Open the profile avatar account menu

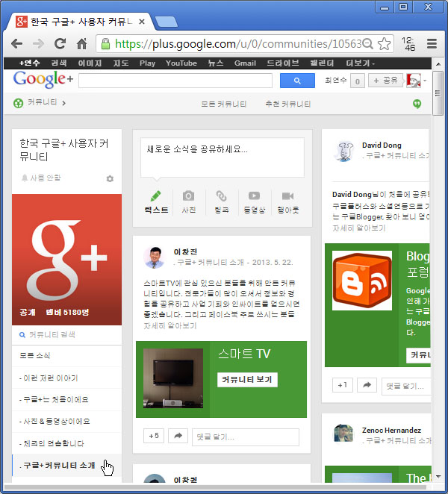(414, 81)
